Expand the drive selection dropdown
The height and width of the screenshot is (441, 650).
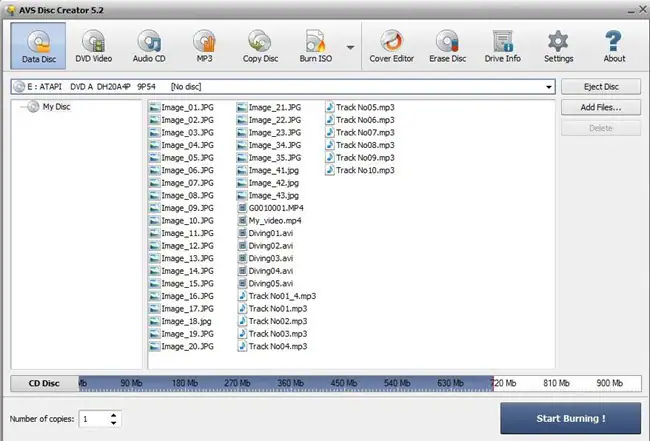pos(548,87)
